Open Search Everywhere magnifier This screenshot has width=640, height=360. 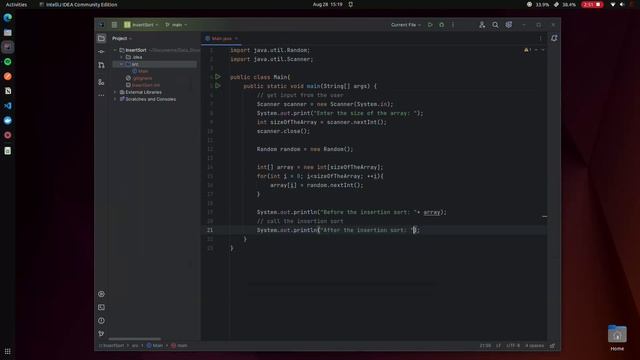click(495, 25)
